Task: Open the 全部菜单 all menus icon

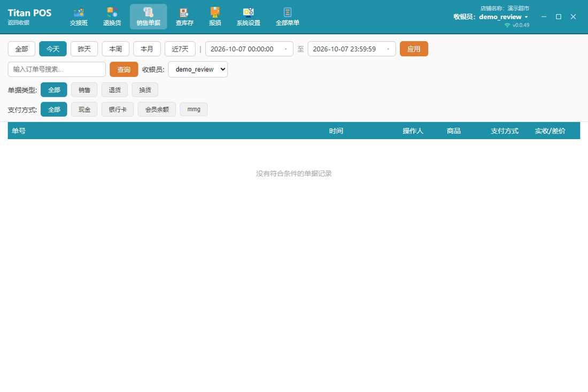Action: pos(287,17)
